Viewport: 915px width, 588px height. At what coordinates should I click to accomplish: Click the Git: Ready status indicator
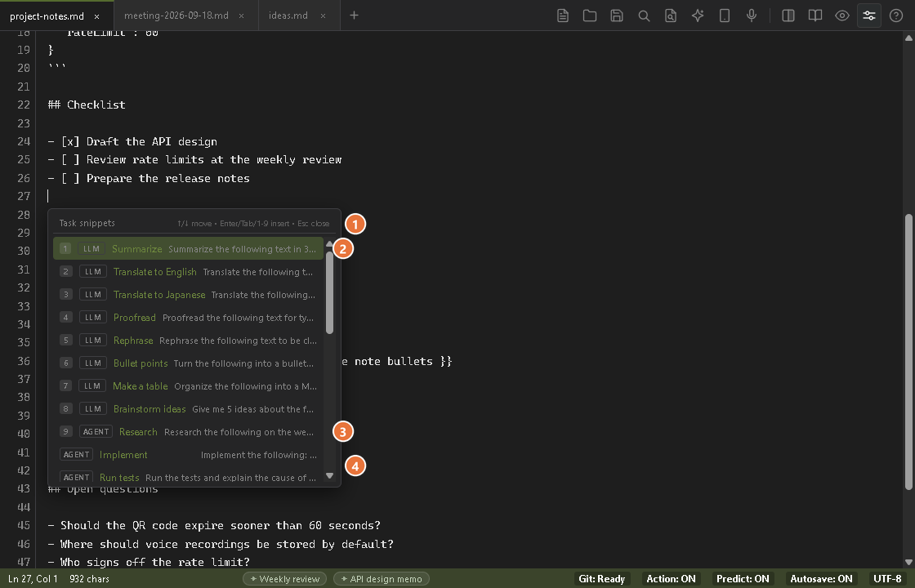[601, 579]
